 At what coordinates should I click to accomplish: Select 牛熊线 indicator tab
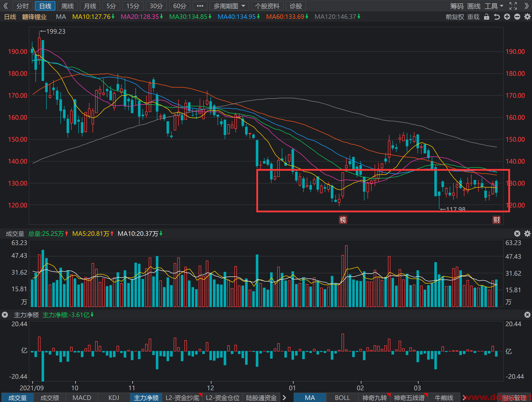tap(444, 398)
